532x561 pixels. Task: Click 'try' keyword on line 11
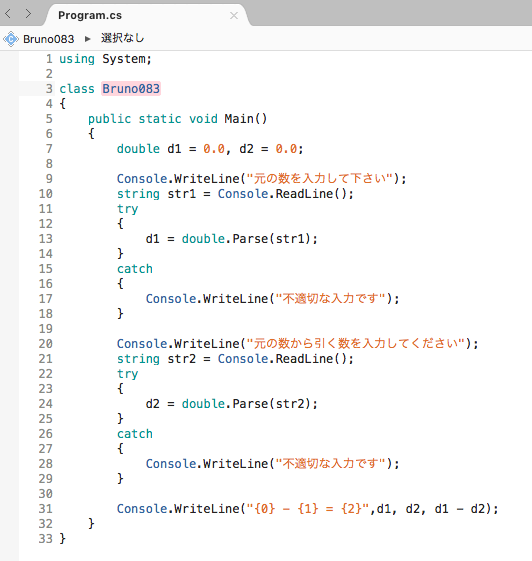[x=127, y=209]
